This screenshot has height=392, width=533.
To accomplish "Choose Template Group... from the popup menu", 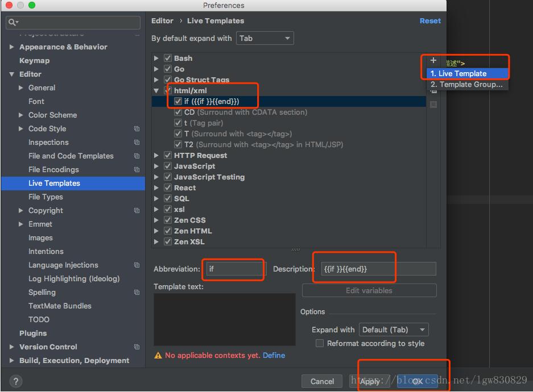I will 466,85.
